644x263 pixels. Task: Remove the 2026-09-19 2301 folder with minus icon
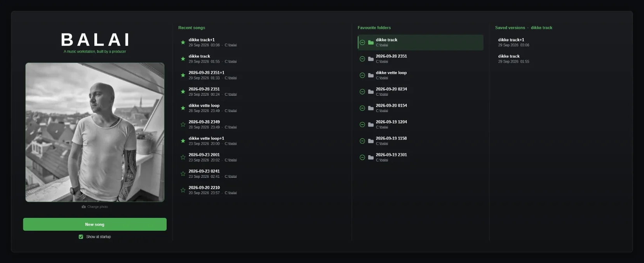coord(362,157)
